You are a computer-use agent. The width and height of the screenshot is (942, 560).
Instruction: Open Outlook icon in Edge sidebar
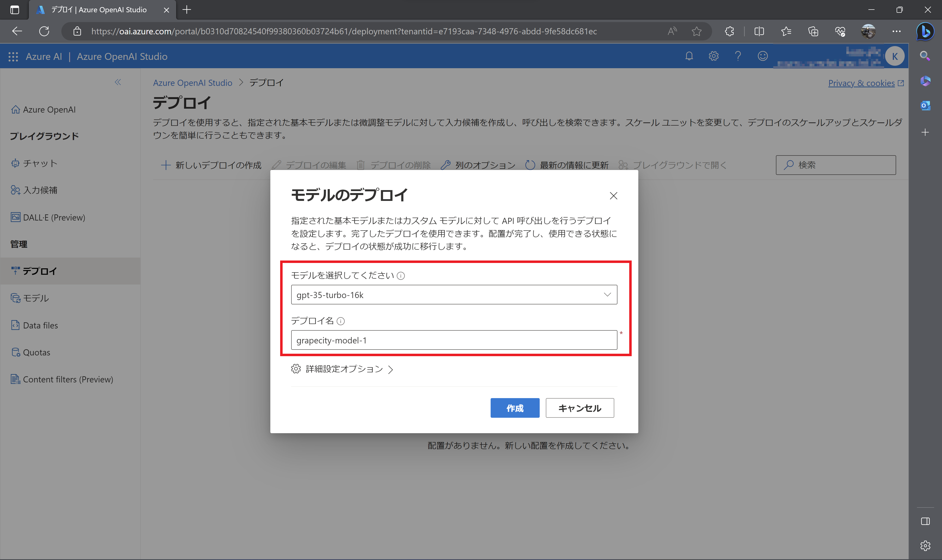click(925, 106)
